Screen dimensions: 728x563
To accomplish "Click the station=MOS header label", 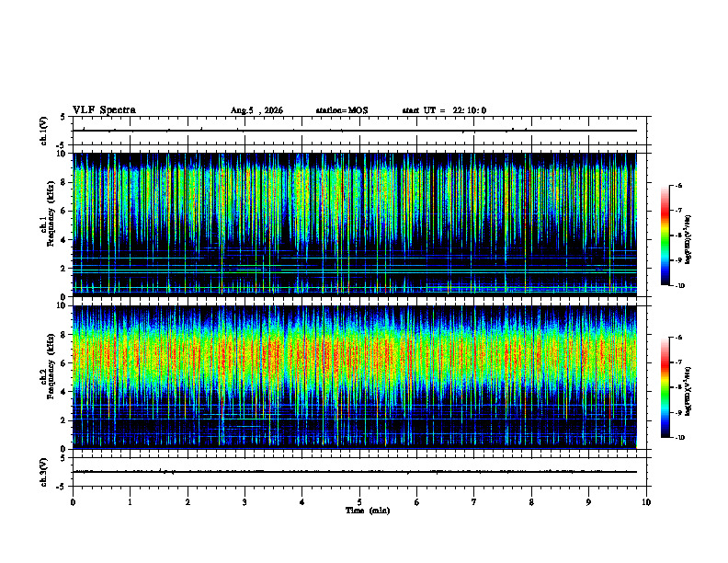I will point(342,110).
